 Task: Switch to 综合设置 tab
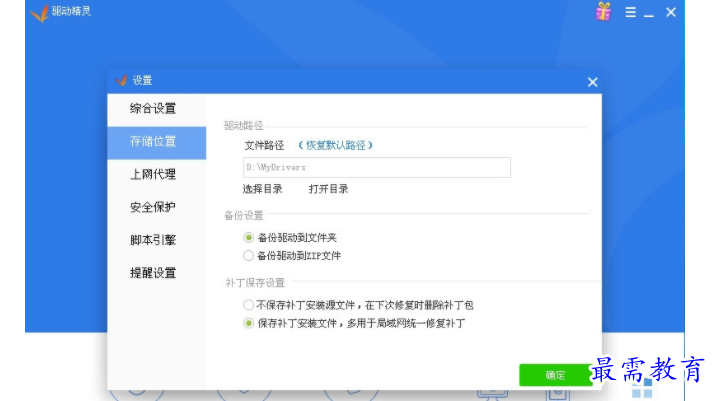tap(156, 109)
